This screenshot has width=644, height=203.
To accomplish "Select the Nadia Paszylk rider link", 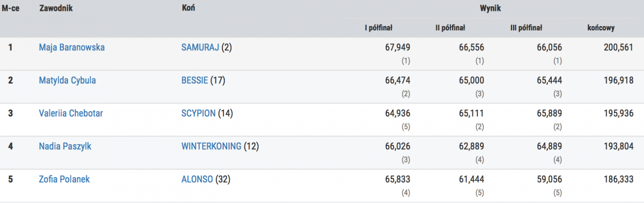I will click(x=65, y=146).
